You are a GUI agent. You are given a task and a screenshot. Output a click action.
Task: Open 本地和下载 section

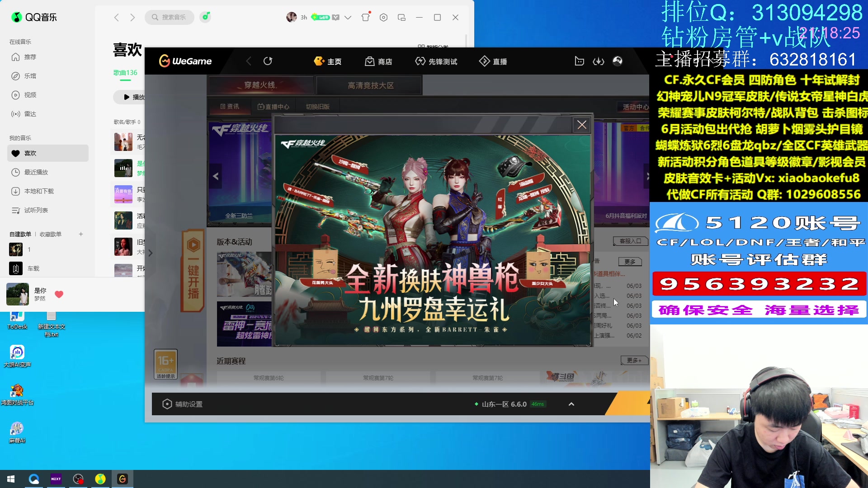coord(48,191)
